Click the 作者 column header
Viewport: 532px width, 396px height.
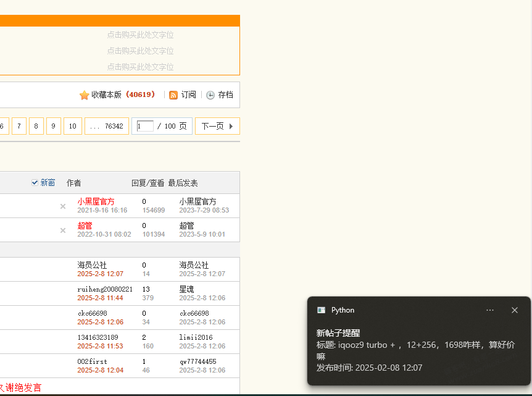[x=73, y=183]
